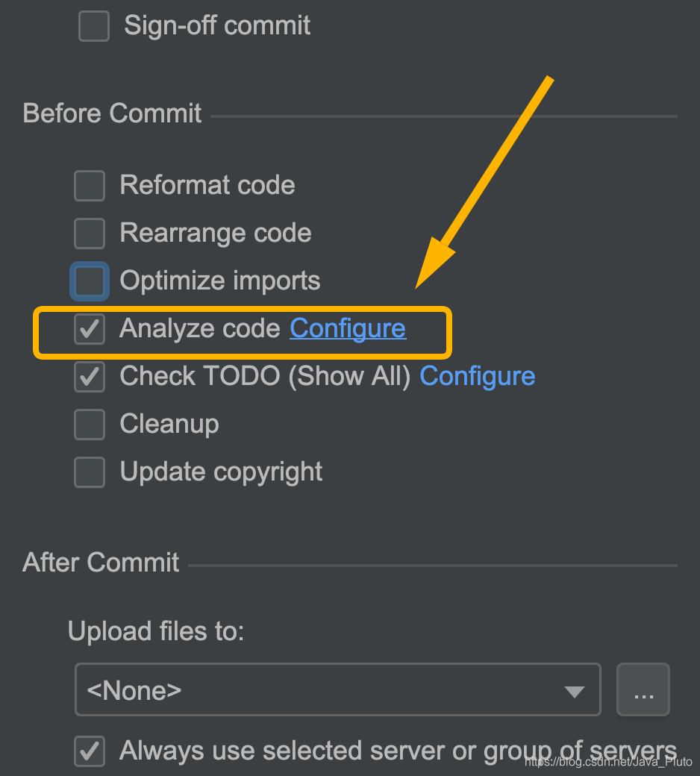Image resolution: width=700 pixels, height=776 pixels.
Task: Uncheck Always use selected server checkbox
Action: click(90, 751)
